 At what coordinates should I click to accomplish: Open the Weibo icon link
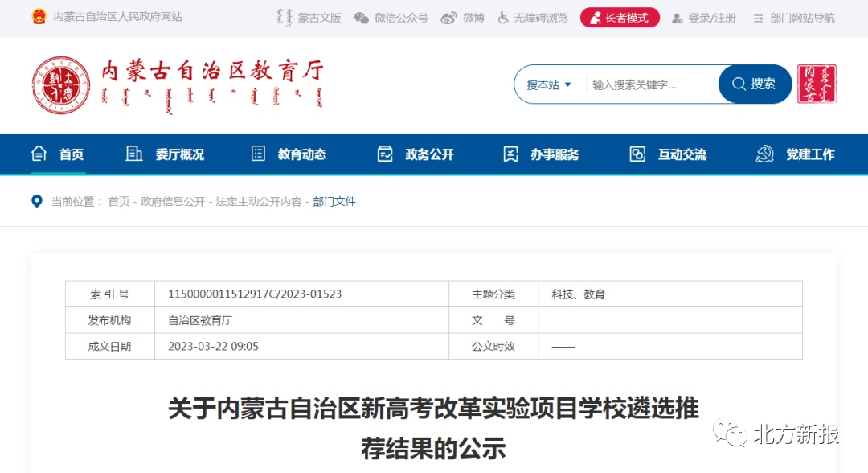pyautogui.click(x=448, y=18)
